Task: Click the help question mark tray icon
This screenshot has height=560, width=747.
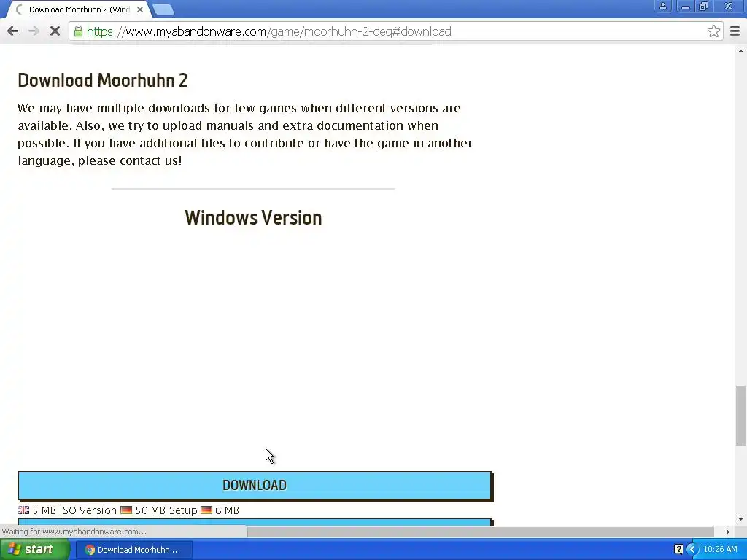Action: tap(678, 550)
